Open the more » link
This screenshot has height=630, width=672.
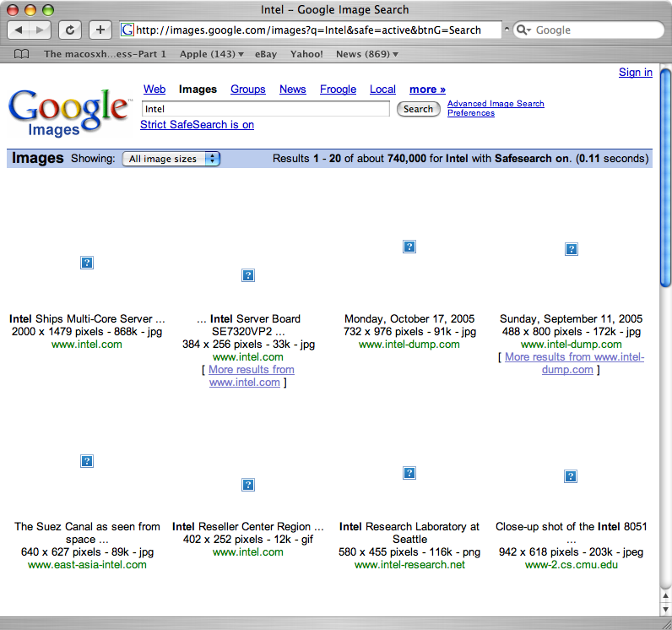coord(427,90)
